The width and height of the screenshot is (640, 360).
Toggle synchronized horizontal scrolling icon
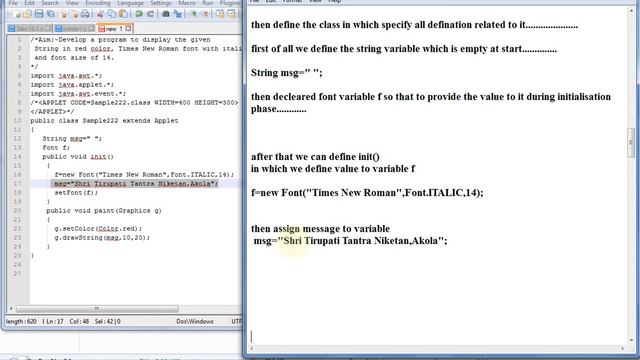point(231,14)
